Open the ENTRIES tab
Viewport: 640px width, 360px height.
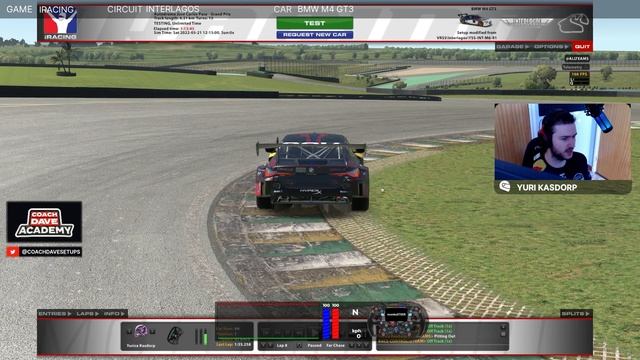coord(55,313)
